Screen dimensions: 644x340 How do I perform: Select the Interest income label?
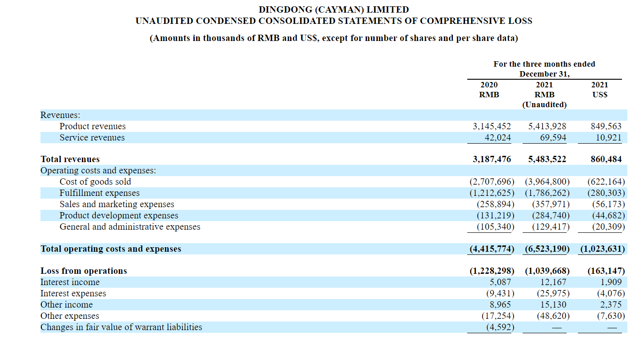pyautogui.click(x=70, y=282)
